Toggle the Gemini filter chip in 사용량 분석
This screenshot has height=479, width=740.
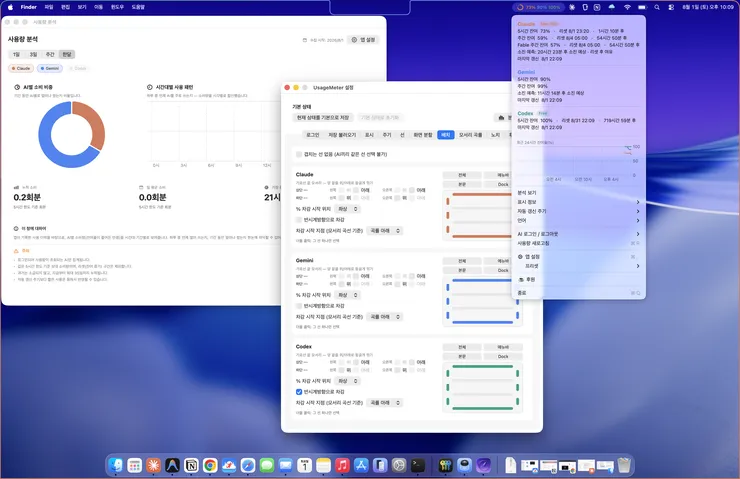click(50, 68)
